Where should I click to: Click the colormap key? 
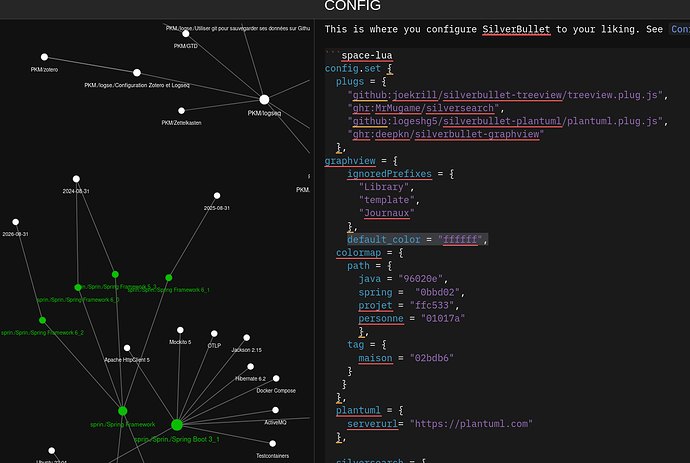point(358,253)
